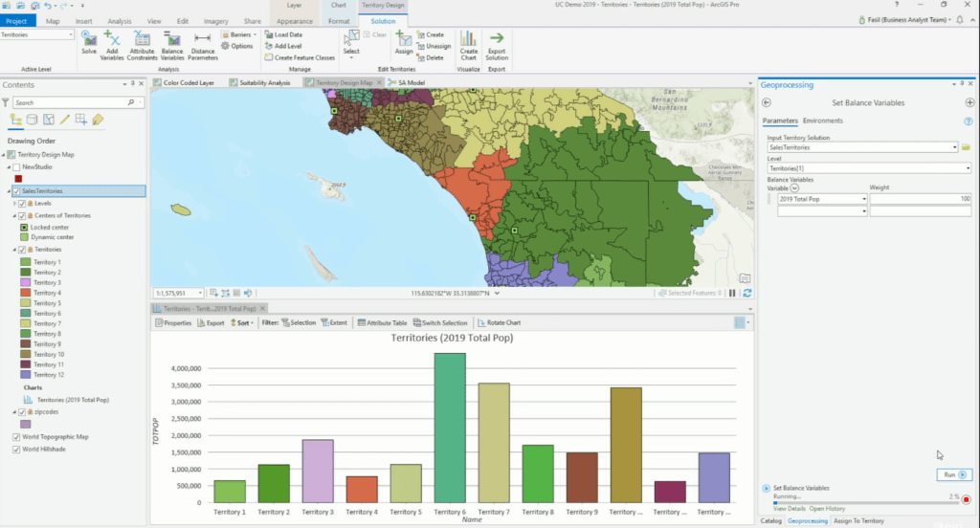
Task: Open Distance Parameters tool
Action: point(203,46)
